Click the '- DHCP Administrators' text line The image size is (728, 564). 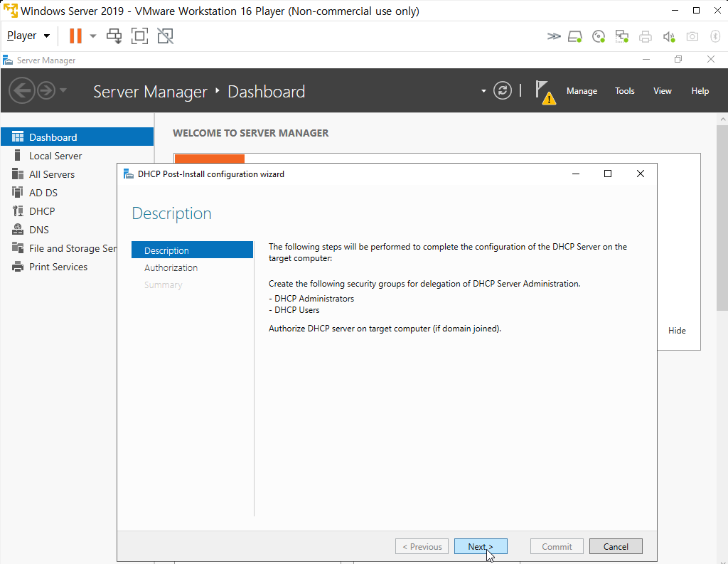click(311, 298)
